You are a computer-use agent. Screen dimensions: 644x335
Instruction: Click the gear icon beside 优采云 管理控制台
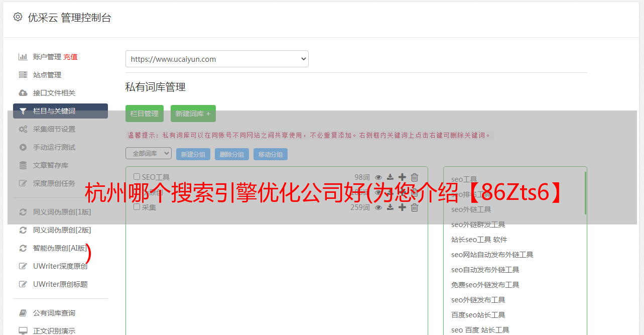tap(18, 17)
